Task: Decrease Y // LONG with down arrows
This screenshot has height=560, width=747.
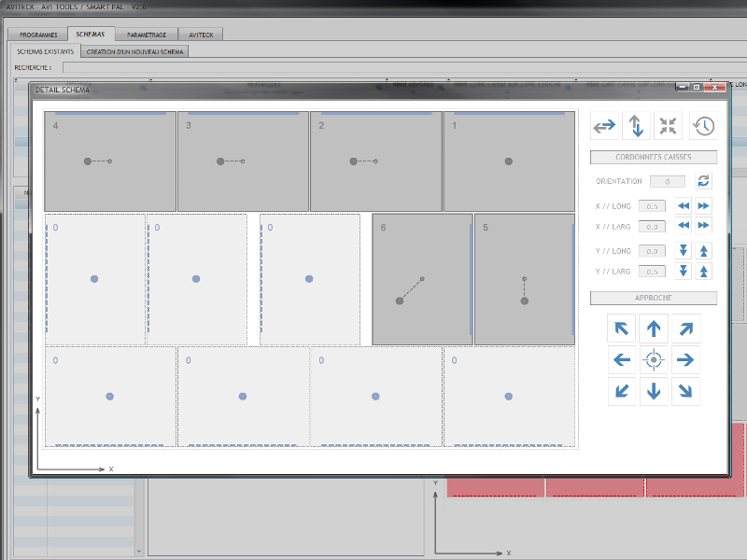Action: click(x=684, y=250)
